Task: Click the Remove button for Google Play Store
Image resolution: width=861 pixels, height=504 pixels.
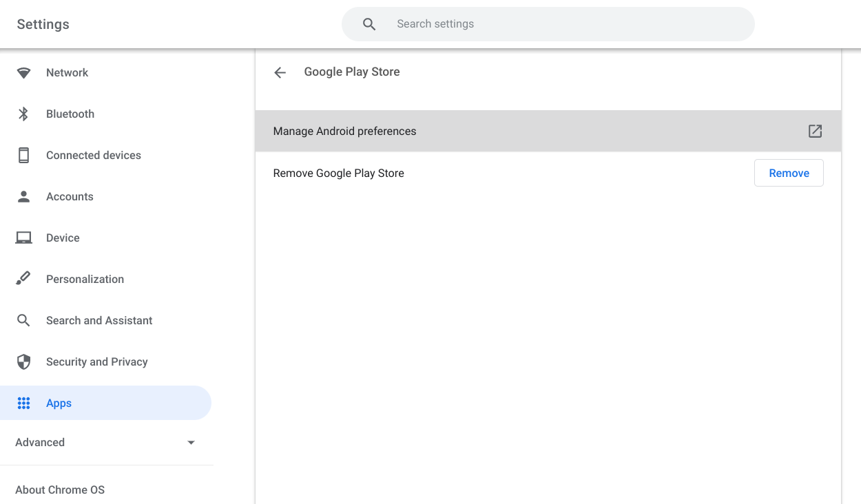Action: tap(789, 173)
